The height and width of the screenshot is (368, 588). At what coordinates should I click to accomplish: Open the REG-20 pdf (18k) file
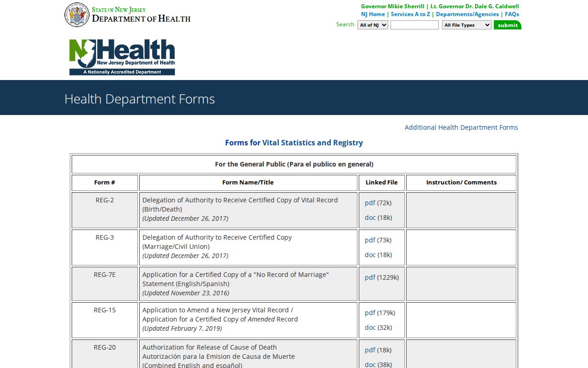coord(370,350)
